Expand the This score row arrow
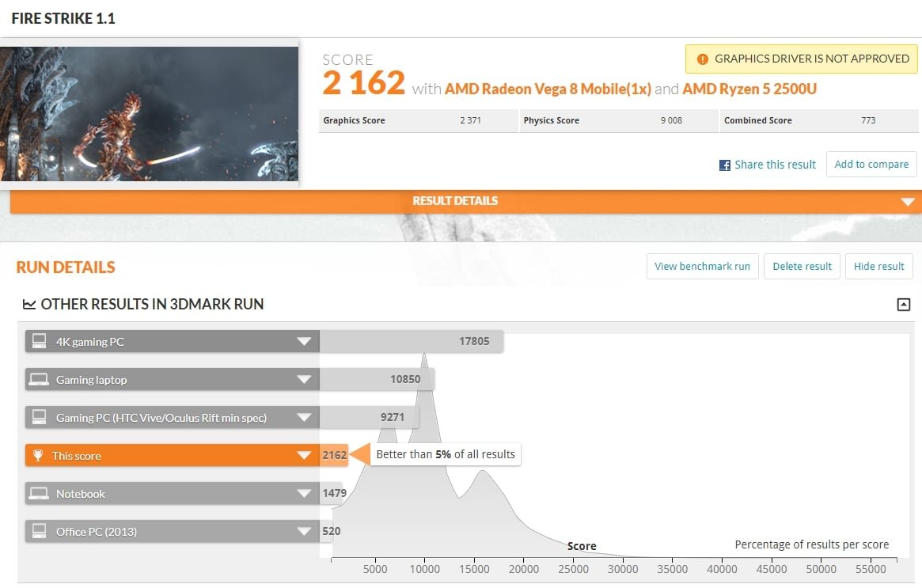 [x=304, y=455]
